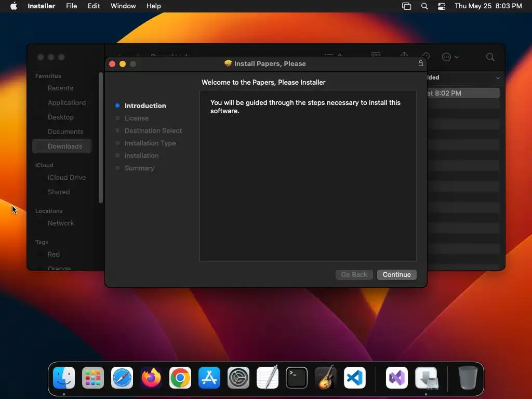
Task: Open the Trash in the Dock
Action: click(468, 377)
